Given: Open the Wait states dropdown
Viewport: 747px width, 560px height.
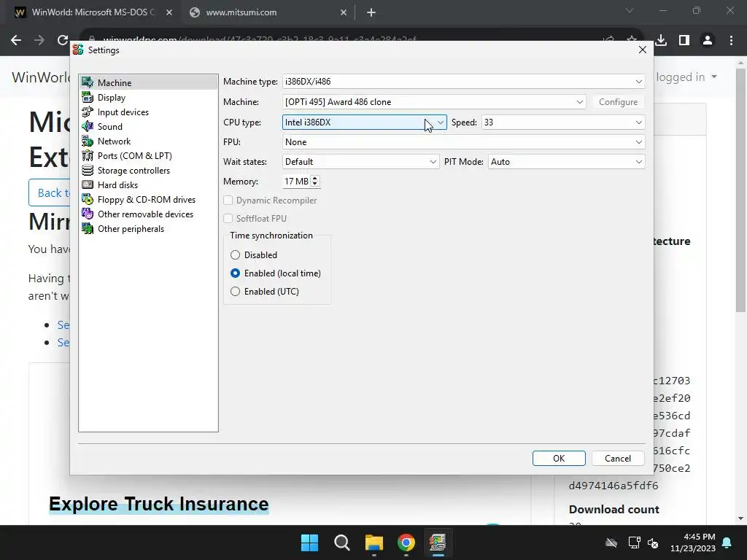Looking at the screenshot, I should click(360, 162).
